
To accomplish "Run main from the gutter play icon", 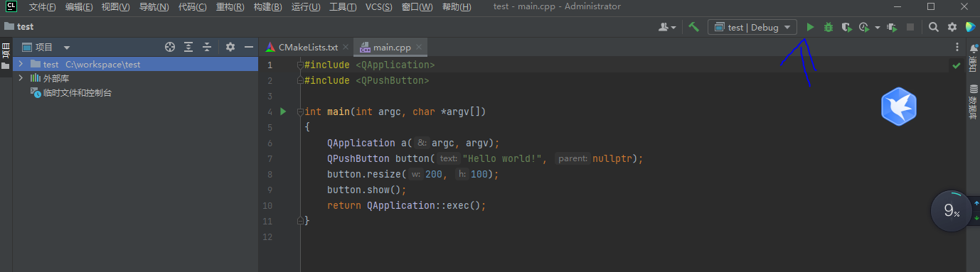I will pyautogui.click(x=283, y=111).
